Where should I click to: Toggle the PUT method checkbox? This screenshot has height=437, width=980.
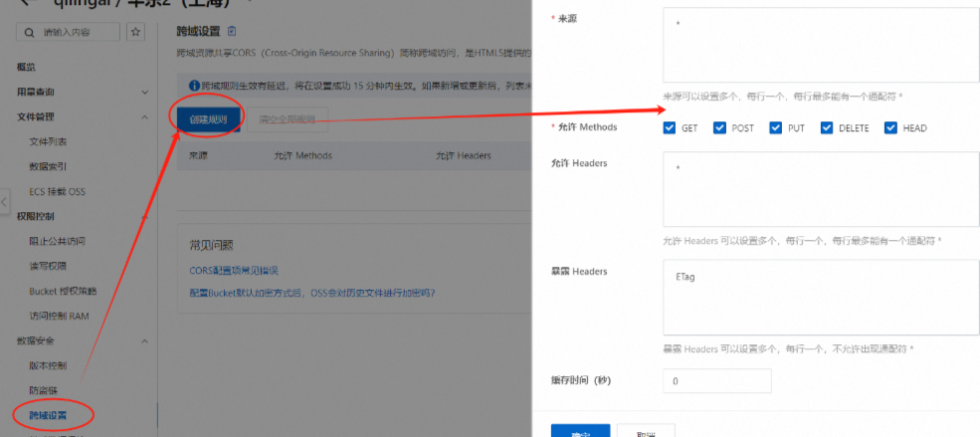776,128
